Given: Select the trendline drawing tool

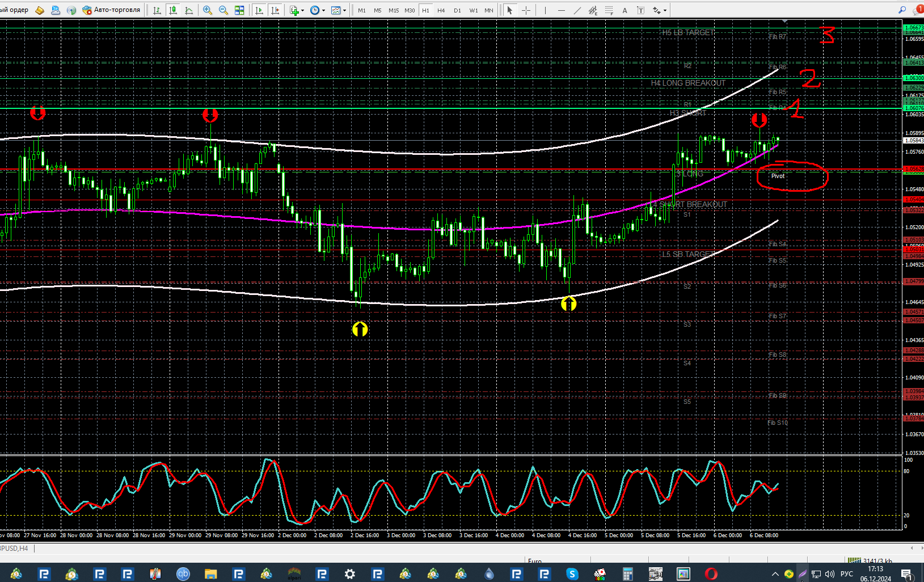Looking at the screenshot, I should (x=577, y=10).
